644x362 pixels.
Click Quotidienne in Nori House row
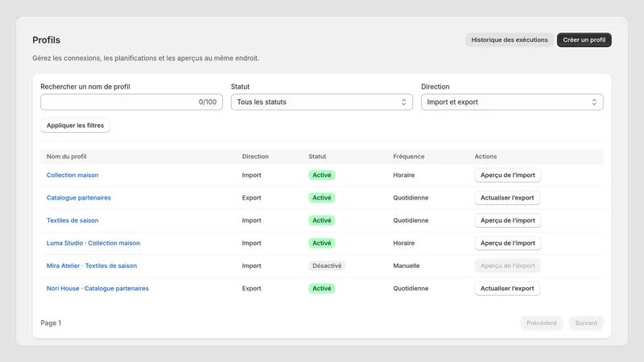pyautogui.click(x=411, y=288)
